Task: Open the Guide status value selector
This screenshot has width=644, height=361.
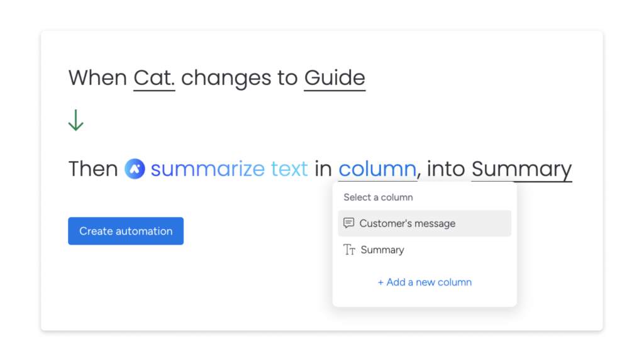Action: [335, 77]
